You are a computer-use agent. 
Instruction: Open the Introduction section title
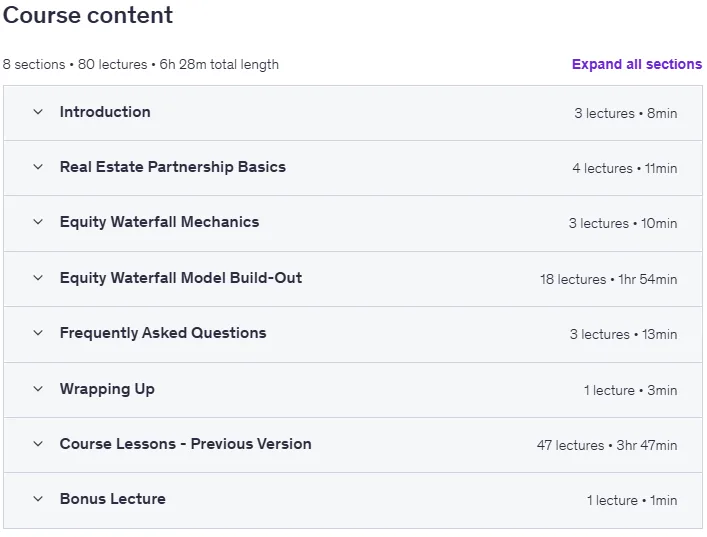coord(105,112)
